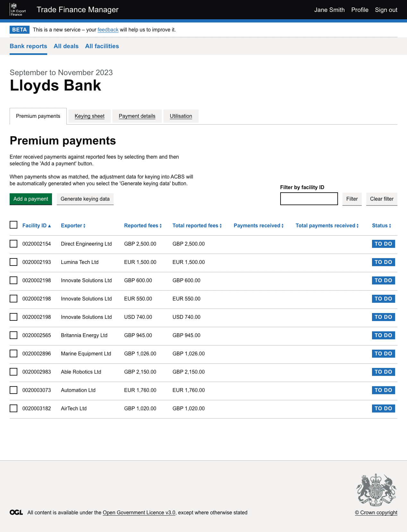Sort by Exporter column header text
407x532 pixels.
[72, 226]
